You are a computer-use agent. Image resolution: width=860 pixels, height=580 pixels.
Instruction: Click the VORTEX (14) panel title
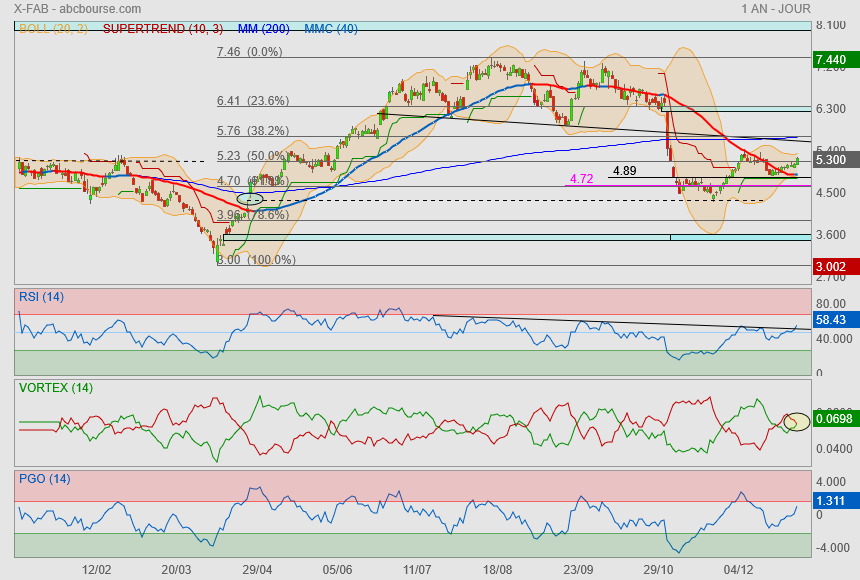(55, 388)
